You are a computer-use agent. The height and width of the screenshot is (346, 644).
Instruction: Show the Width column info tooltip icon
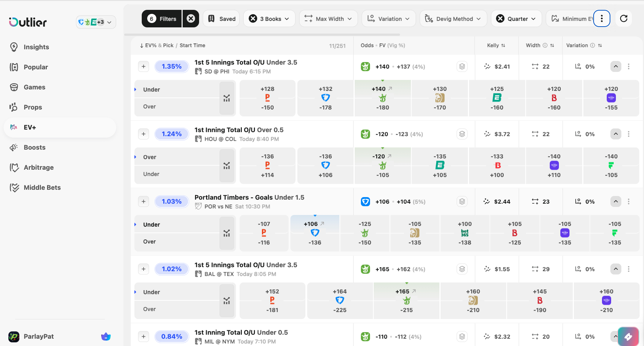point(545,45)
